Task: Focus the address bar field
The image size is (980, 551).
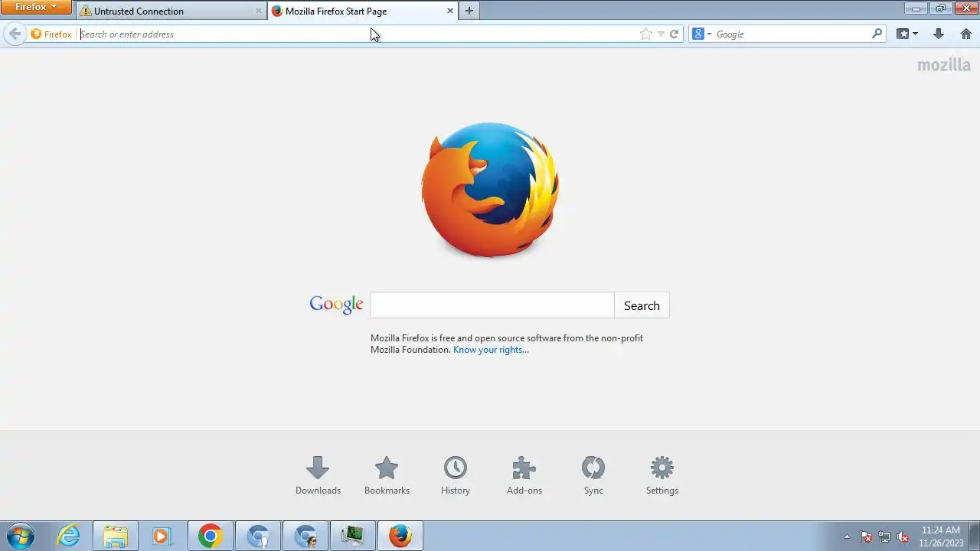Action: point(358,34)
